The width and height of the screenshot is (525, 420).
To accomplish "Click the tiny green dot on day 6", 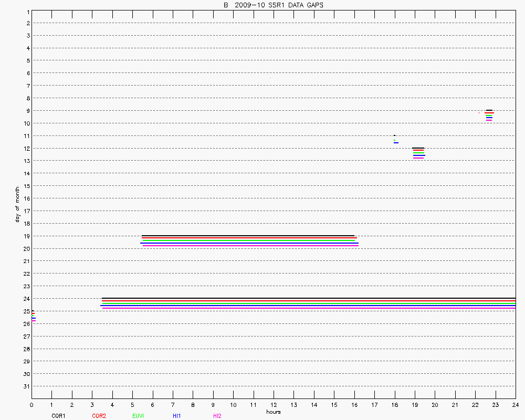I will pyautogui.click(x=270, y=78).
